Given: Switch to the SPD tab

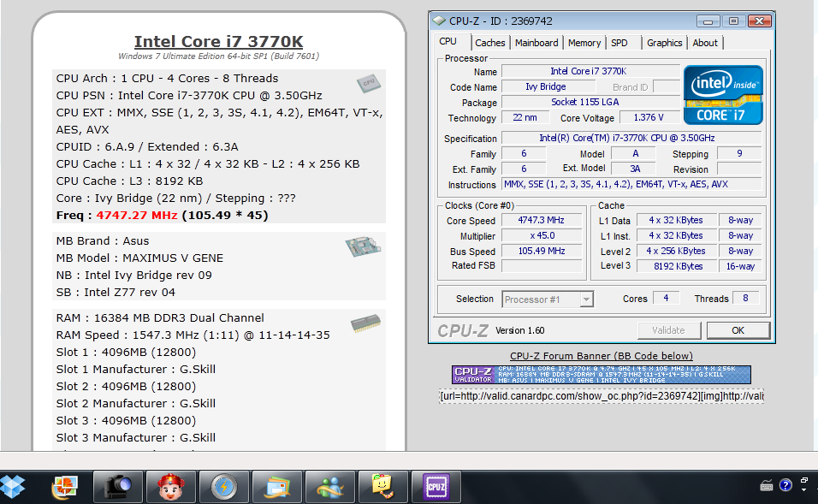Looking at the screenshot, I should pos(619,43).
